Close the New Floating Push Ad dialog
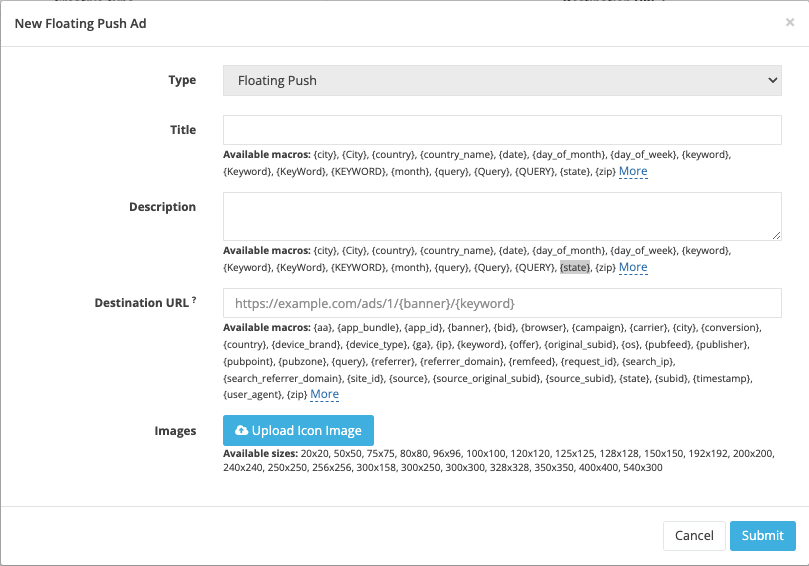 [789, 22]
